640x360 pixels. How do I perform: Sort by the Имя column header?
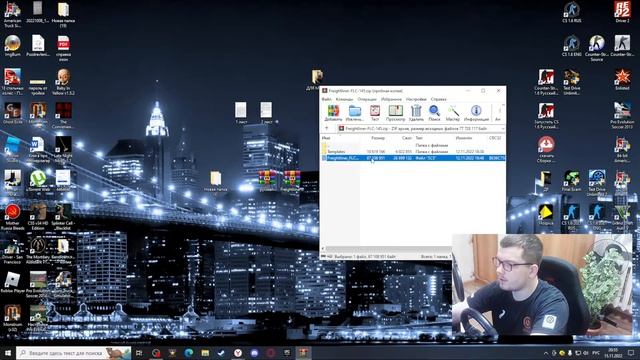(x=326, y=138)
